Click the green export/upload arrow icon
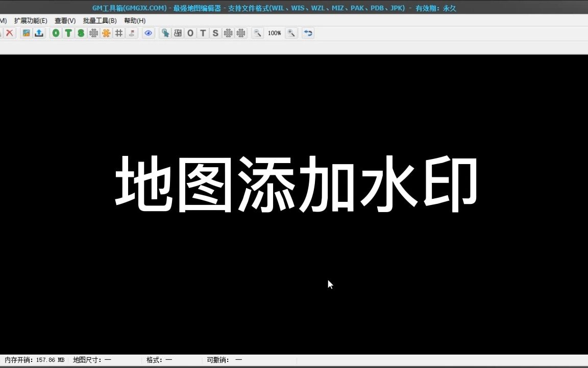The image size is (588, 368). [x=39, y=33]
